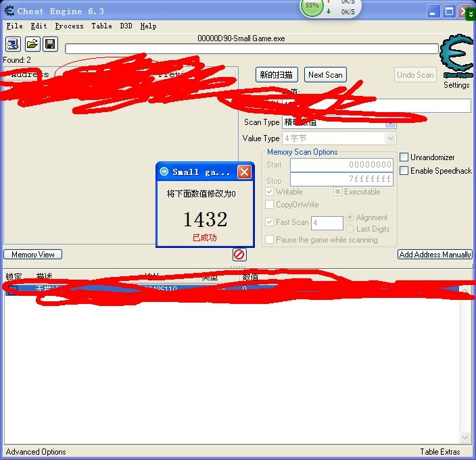Image resolution: width=476 pixels, height=460 pixels.
Task: Click the Found: 2 label
Action: point(17,60)
